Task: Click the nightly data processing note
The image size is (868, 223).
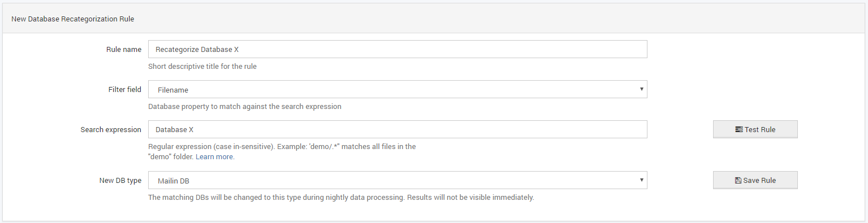Action: [x=341, y=198]
